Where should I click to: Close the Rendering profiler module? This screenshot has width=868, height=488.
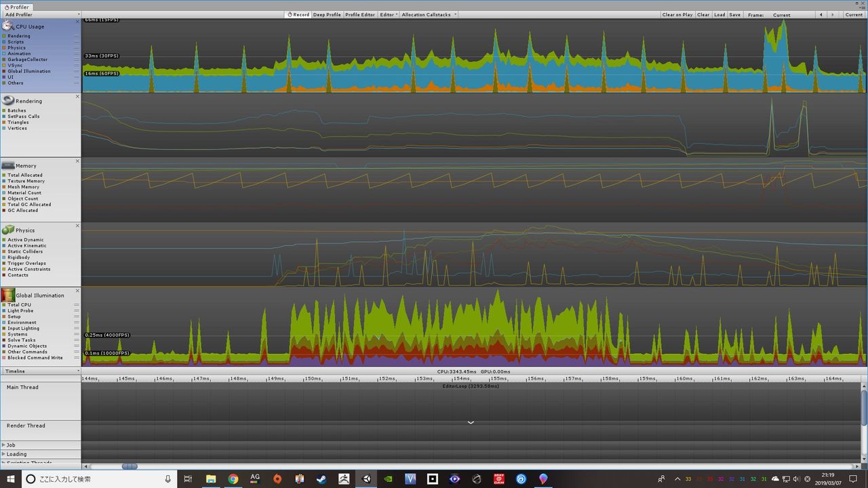click(x=77, y=97)
